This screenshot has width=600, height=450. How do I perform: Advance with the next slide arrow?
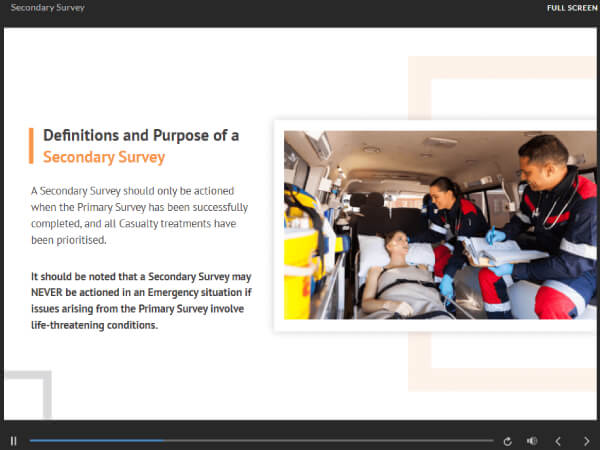(x=587, y=441)
